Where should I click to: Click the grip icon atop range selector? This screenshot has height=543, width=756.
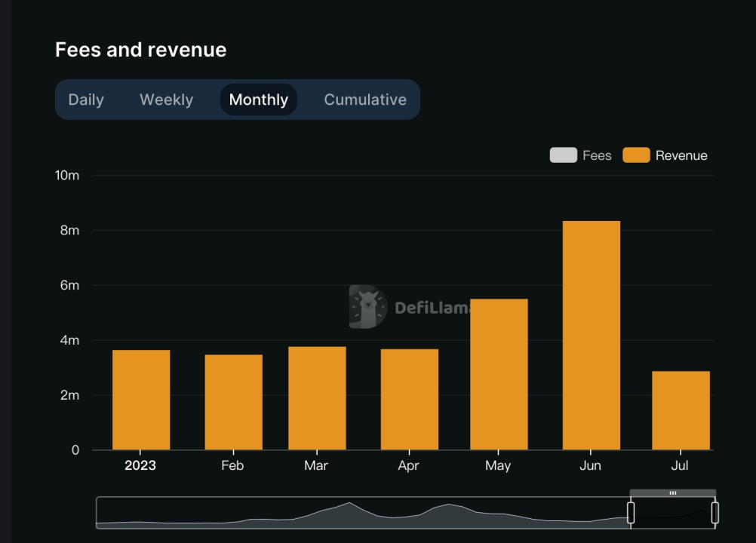[x=672, y=492]
